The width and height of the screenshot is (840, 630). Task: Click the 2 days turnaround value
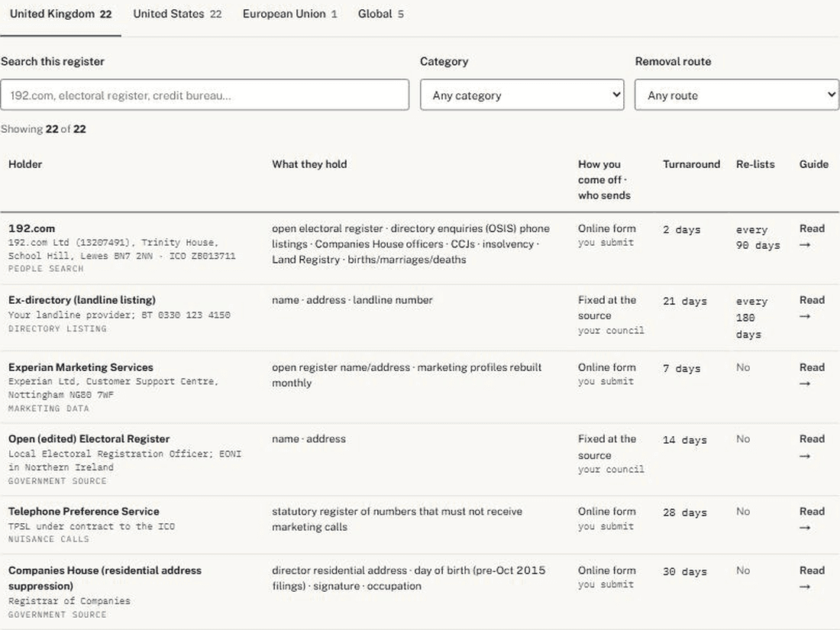pyautogui.click(x=681, y=229)
